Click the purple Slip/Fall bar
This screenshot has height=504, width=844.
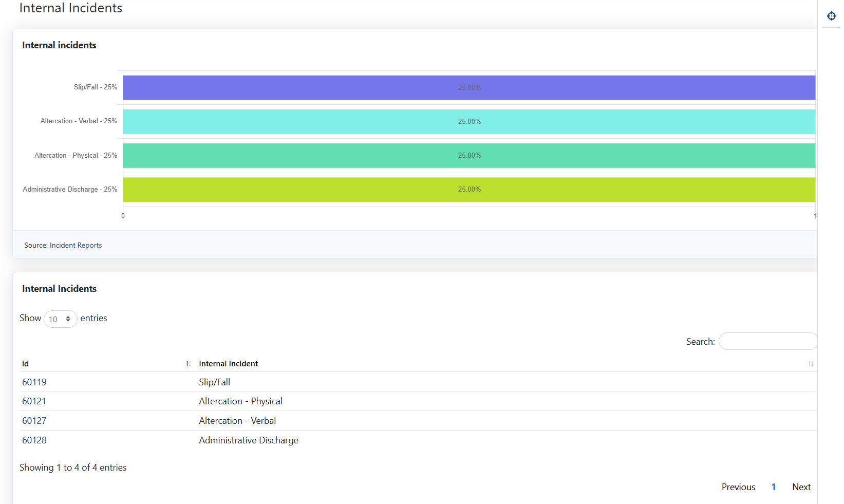(468, 88)
